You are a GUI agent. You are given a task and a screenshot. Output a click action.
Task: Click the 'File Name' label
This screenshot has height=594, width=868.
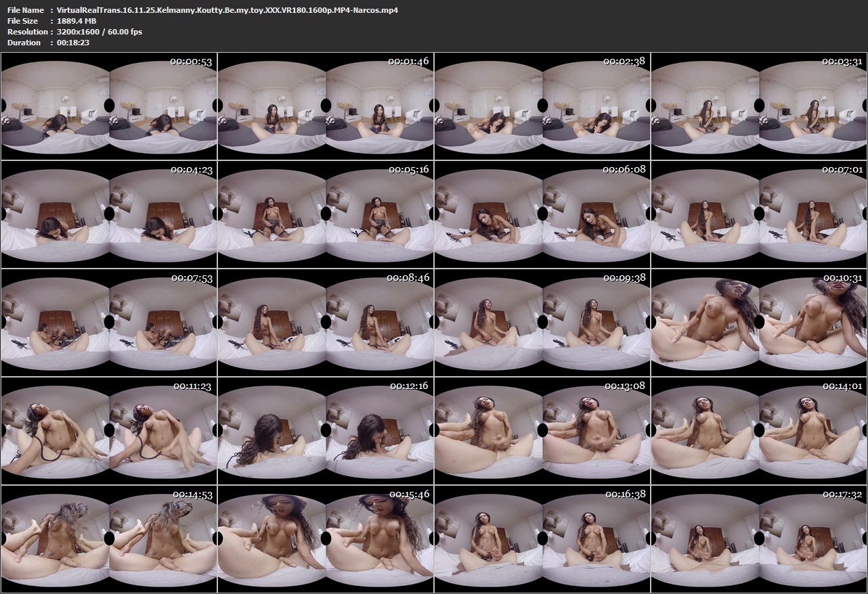coord(26,10)
